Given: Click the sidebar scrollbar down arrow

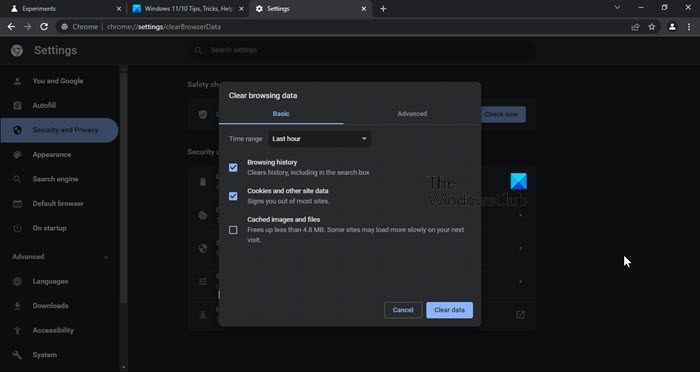Looking at the screenshot, I should (x=124, y=367).
